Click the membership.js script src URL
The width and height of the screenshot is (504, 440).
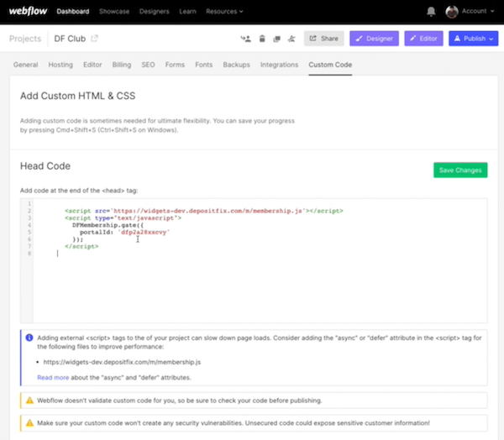pos(207,211)
